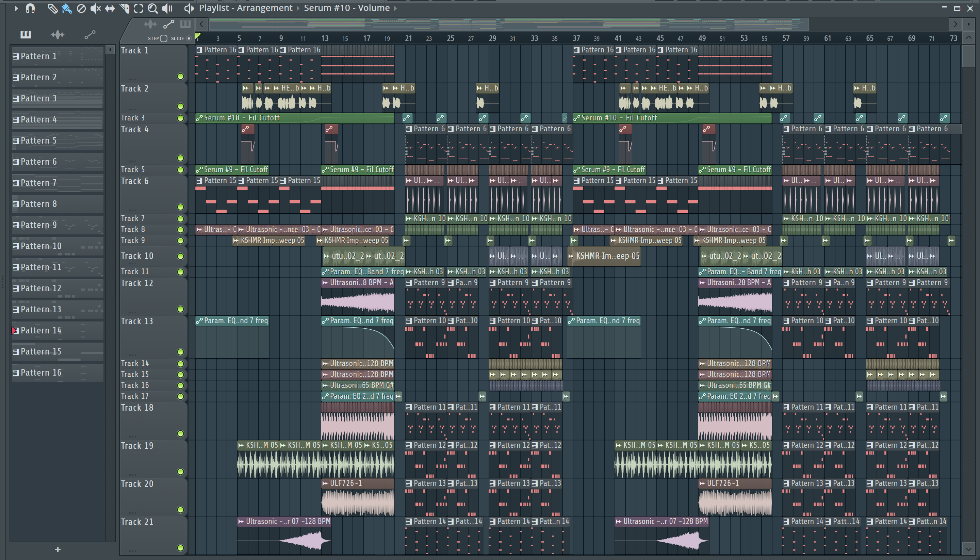This screenshot has height=560, width=980.
Task: Focus automation clips in the playlist
Action: point(168,24)
